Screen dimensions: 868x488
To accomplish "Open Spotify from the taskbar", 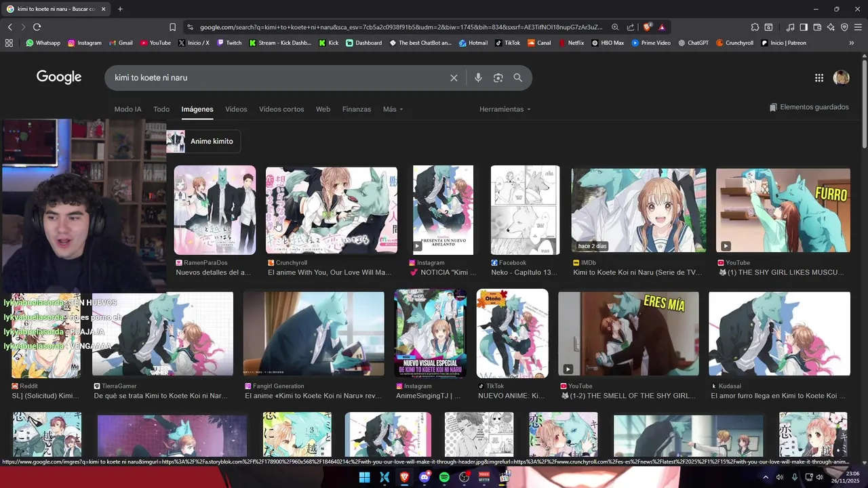I will [444, 477].
